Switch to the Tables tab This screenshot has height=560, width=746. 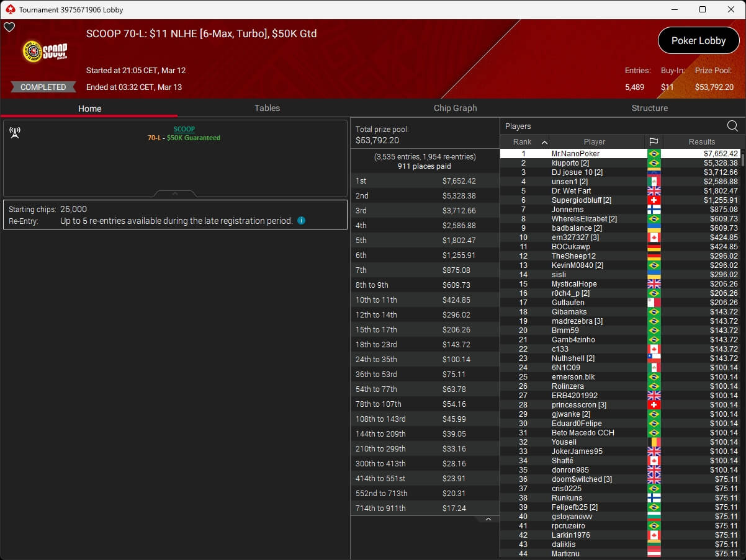tap(267, 108)
